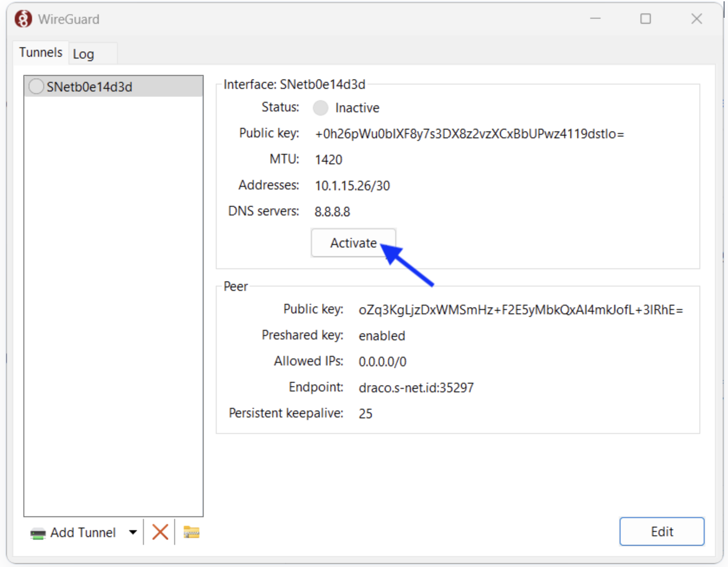Switch to the Tunnels tab

pyautogui.click(x=41, y=52)
